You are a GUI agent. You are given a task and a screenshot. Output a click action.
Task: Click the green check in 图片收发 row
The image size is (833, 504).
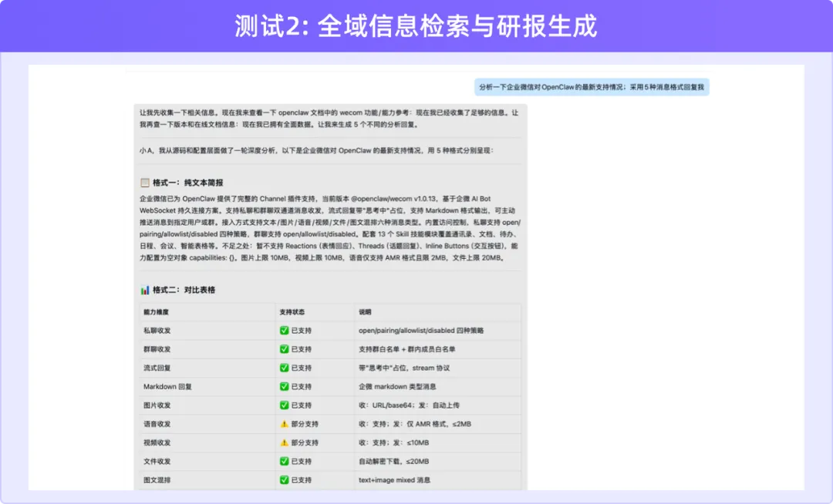pyautogui.click(x=284, y=405)
